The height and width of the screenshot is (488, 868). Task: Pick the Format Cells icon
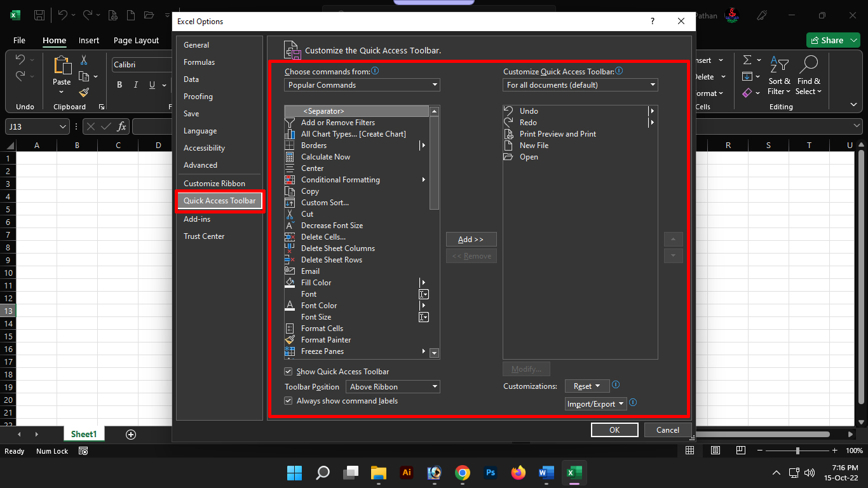coord(290,329)
